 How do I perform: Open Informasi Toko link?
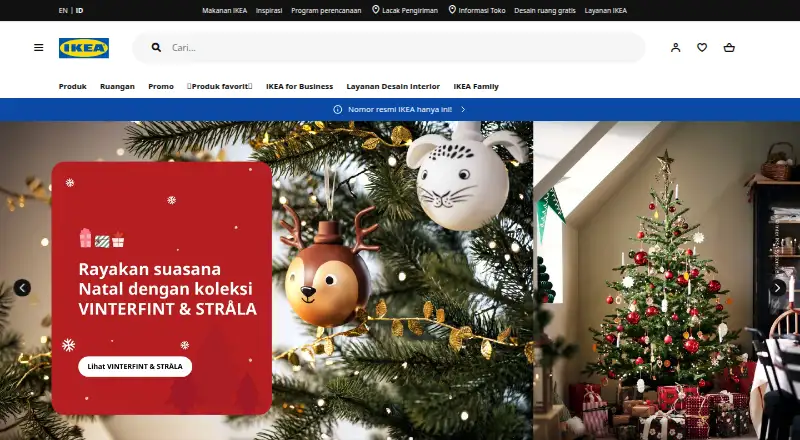tap(477, 10)
